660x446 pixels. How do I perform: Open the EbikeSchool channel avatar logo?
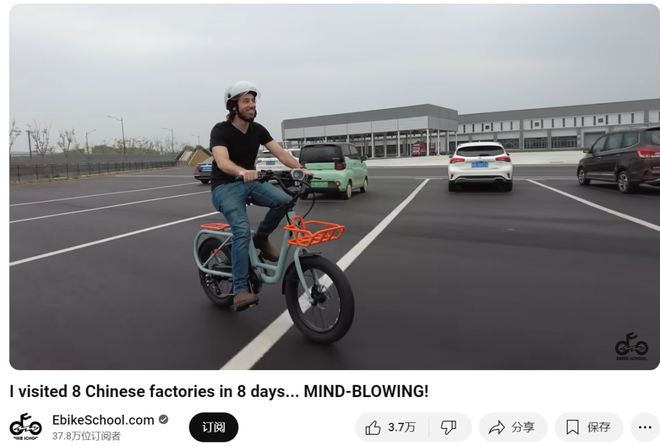[x=26, y=427]
